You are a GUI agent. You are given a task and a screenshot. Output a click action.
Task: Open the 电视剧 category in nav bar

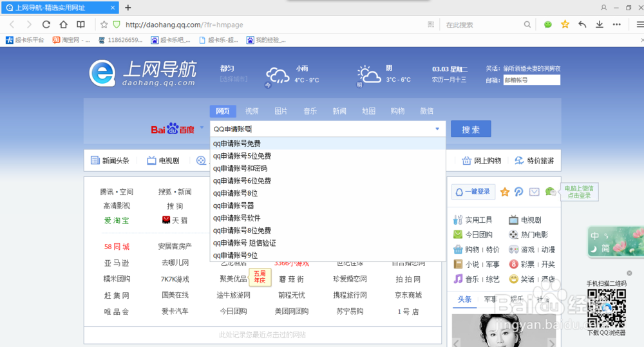(x=164, y=160)
